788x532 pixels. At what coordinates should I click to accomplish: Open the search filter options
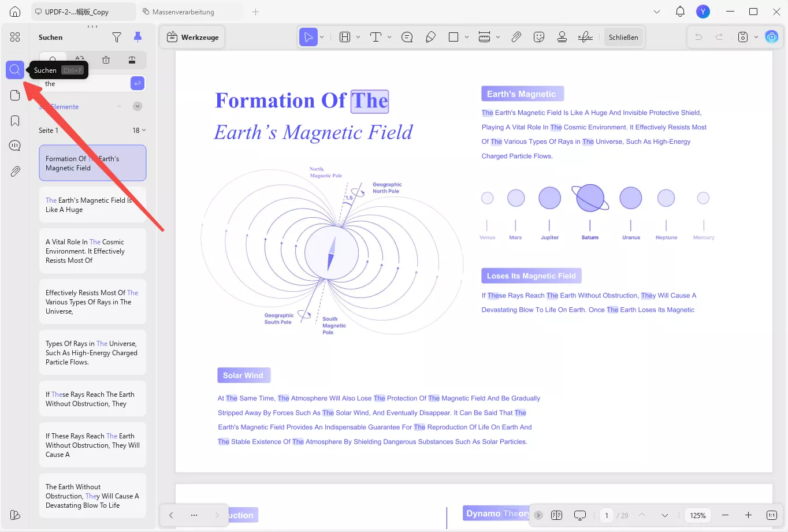[x=117, y=37]
